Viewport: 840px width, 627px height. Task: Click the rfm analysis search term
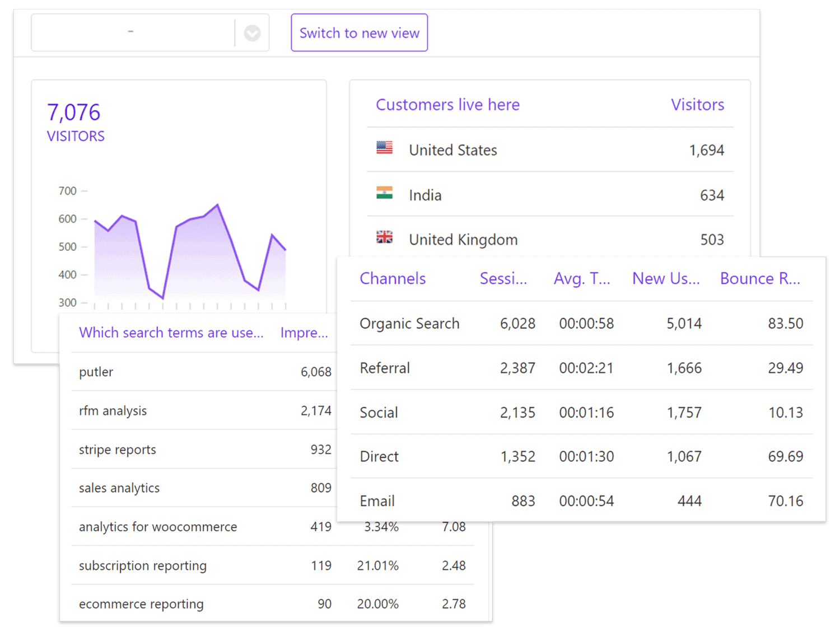tap(113, 411)
